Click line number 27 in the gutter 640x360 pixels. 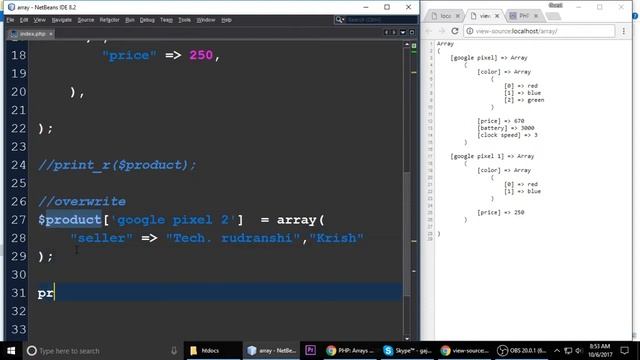(x=18, y=220)
